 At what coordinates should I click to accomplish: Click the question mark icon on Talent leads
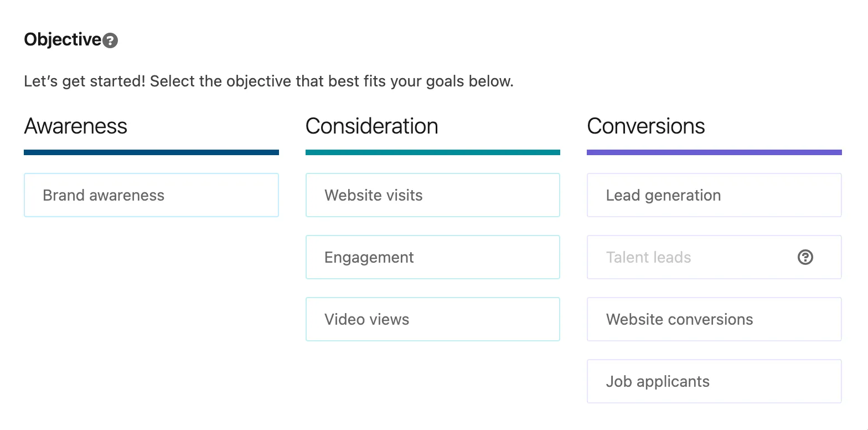pos(805,257)
